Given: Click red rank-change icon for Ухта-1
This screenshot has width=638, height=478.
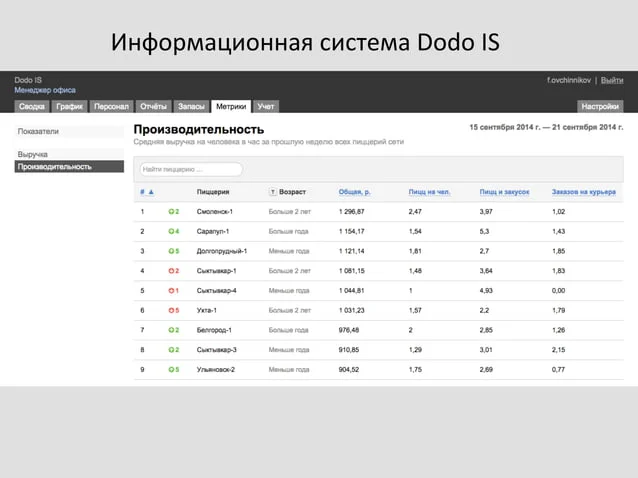Looking at the screenshot, I should (171, 310).
